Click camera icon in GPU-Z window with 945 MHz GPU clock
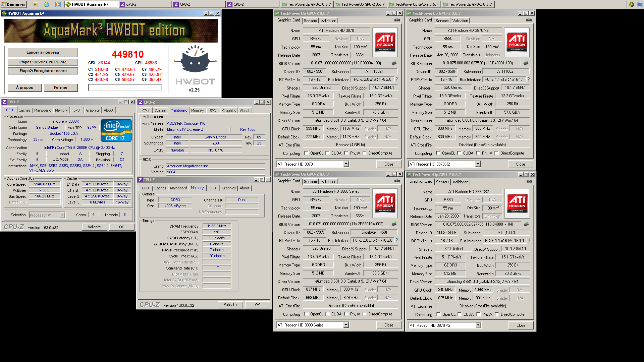Image resolution: width=644 pixels, height=362 pixels. (x=529, y=181)
